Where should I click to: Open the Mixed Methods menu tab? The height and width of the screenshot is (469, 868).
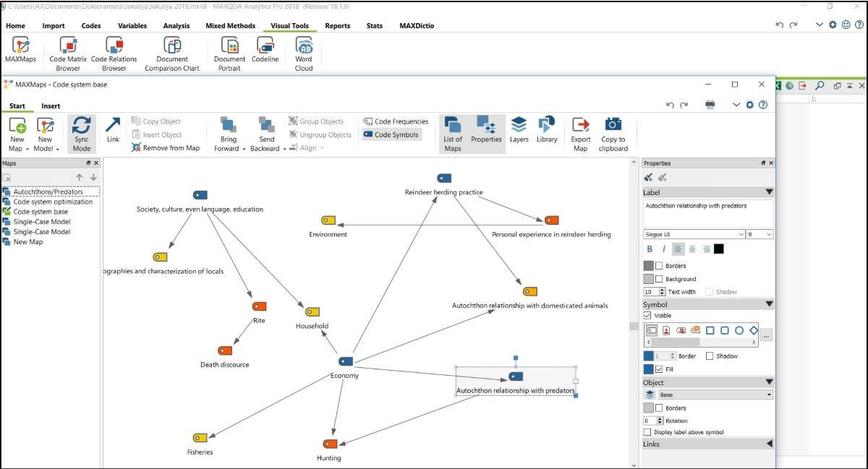tap(230, 26)
